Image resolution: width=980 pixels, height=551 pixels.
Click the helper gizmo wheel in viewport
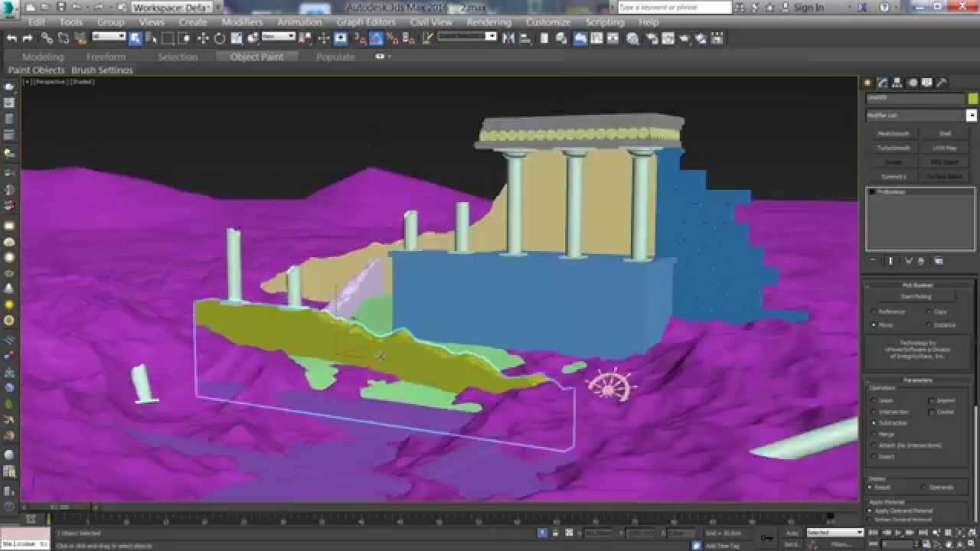(x=609, y=386)
